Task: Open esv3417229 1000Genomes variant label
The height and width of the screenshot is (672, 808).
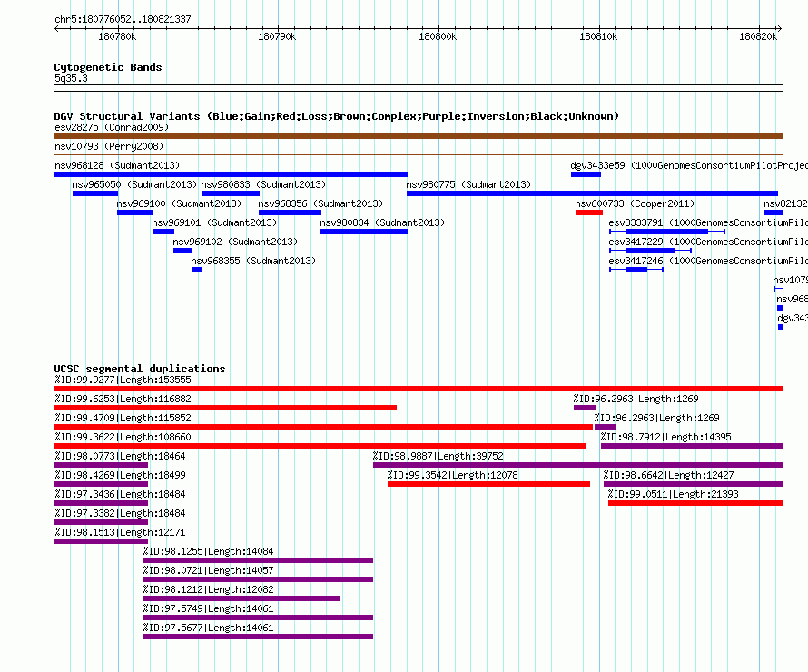Action: click(708, 242)
